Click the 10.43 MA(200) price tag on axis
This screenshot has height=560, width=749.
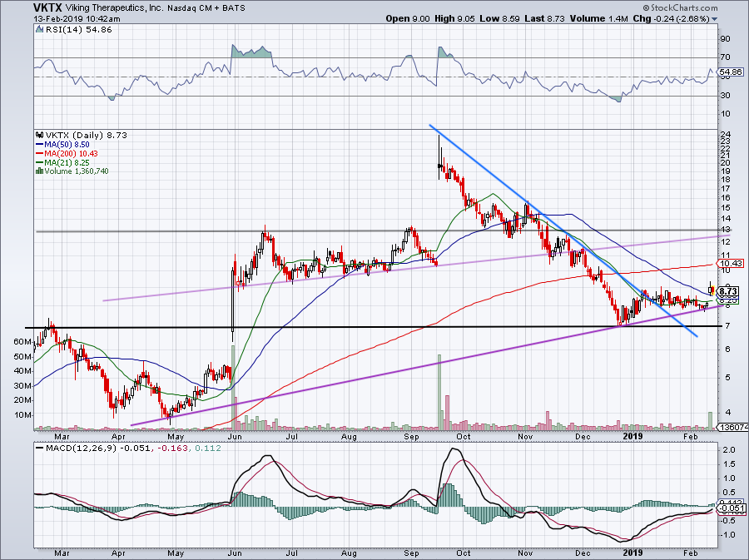(x=731, y=264)
